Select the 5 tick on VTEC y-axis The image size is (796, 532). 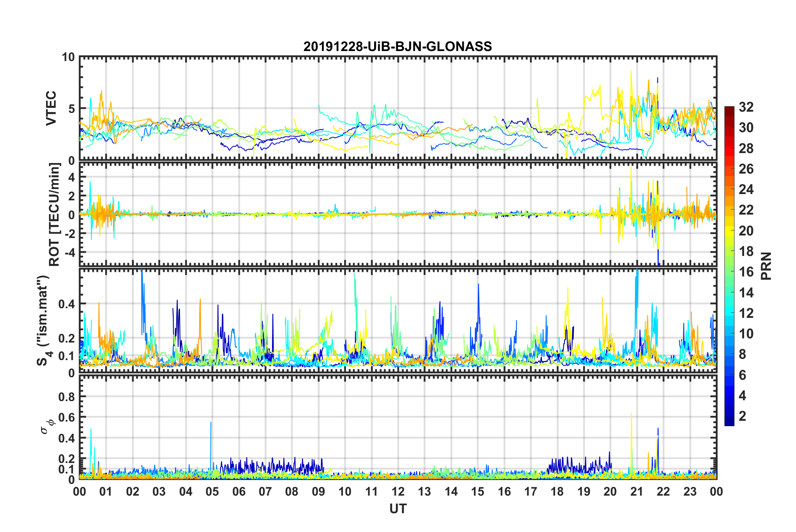pos(72,109)
